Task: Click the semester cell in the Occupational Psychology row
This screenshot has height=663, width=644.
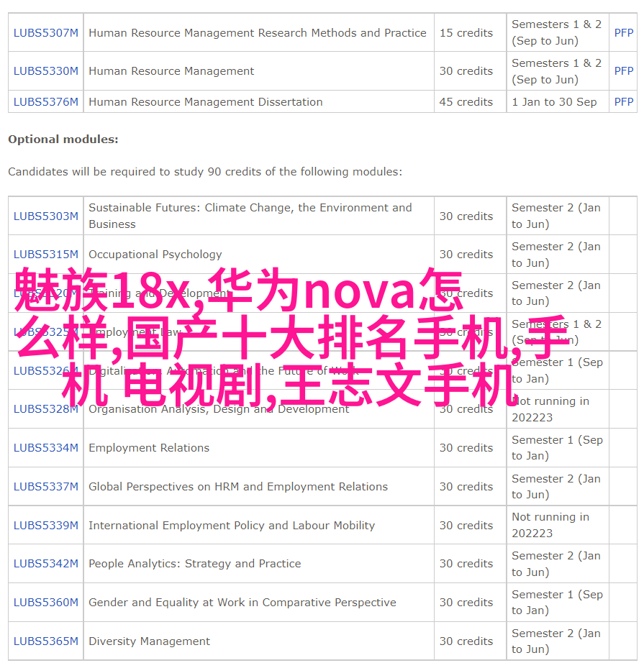Action: [556, 255]
